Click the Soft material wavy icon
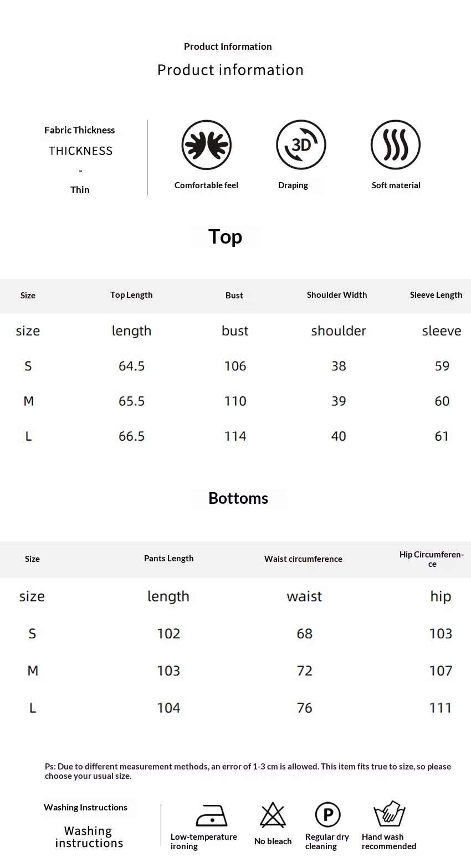 (396, 145)
